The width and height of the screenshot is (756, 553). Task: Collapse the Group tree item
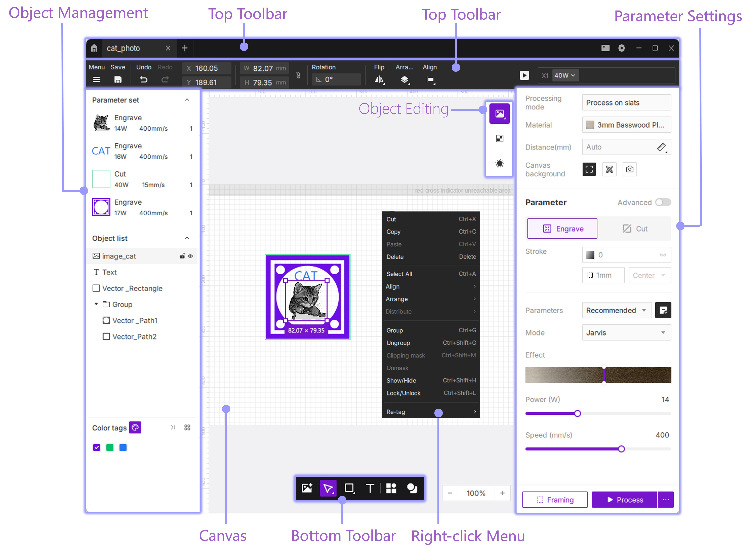[96, 304]
